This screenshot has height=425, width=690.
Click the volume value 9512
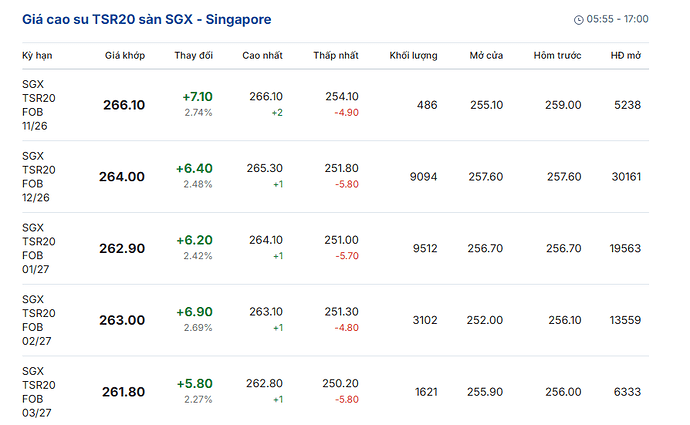coord(425,249)
